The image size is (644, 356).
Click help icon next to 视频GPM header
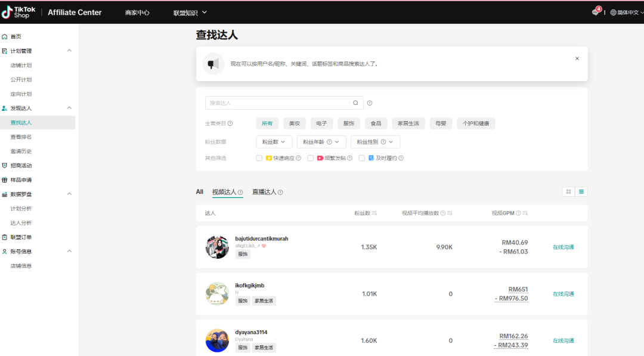point(518,213)
